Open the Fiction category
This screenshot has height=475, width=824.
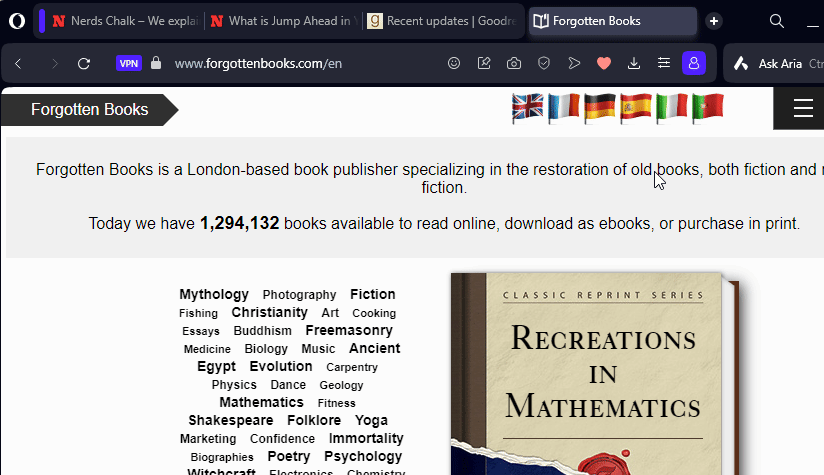pos(373,294)
